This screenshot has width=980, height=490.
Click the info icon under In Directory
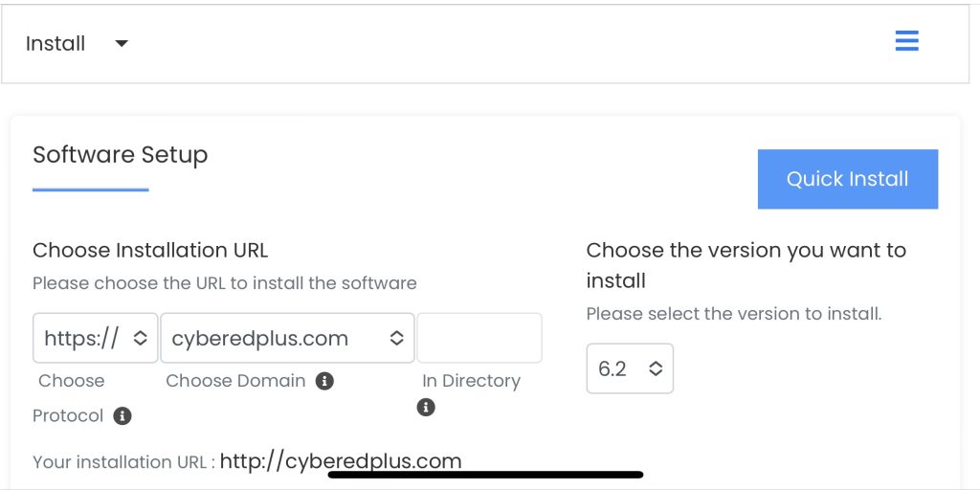pyautogui.click(x=427, y=407)
